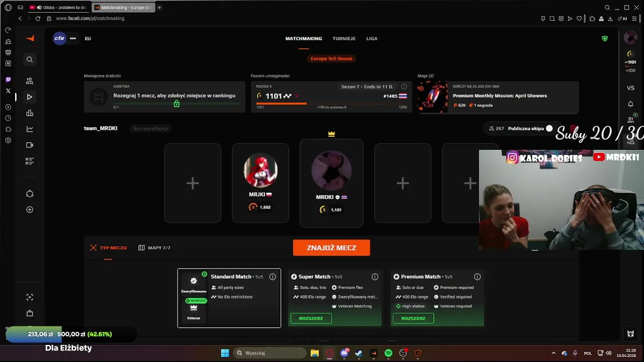644x362 pixels.
Task: Open the stats line graph sidebar icon
Action: coord(30,129)
